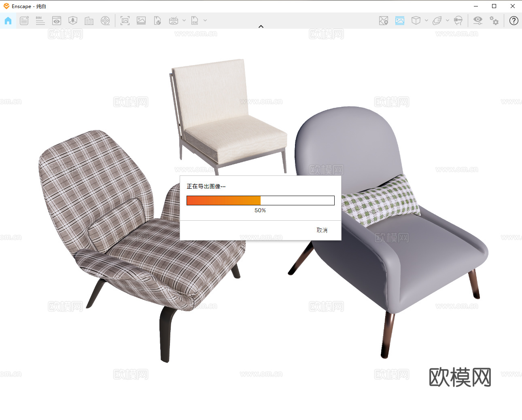This screenshot has width=522, height=420.
Task: Close the Enscape window
Action: tap(513, 6)
